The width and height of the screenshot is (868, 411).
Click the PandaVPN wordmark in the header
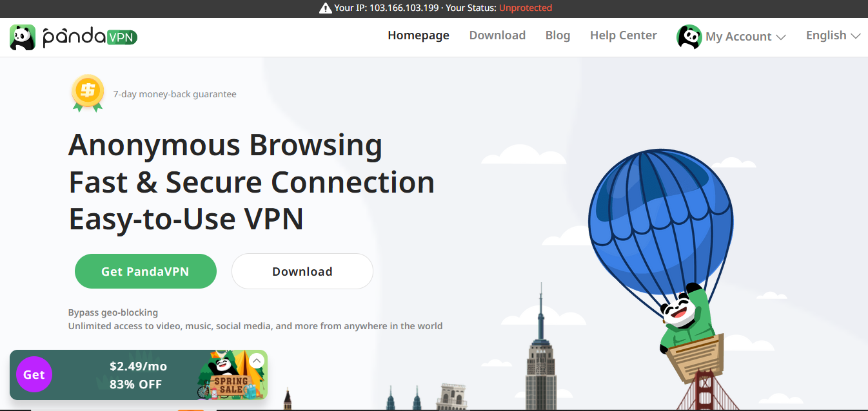[90, 37]
